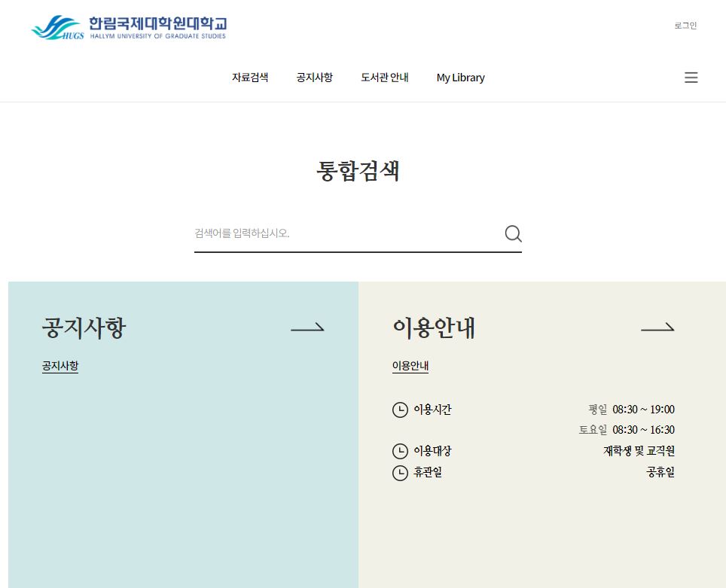Viewport: 726px width, 588px height.
Task: Click the 재학생 및 교직원 text
Action: [x=639, y=450]
